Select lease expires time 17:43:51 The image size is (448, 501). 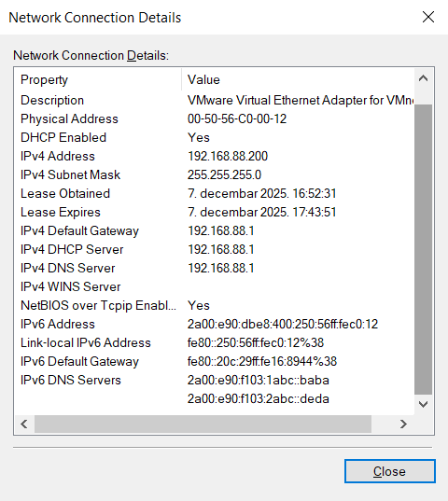coord(315,212)
